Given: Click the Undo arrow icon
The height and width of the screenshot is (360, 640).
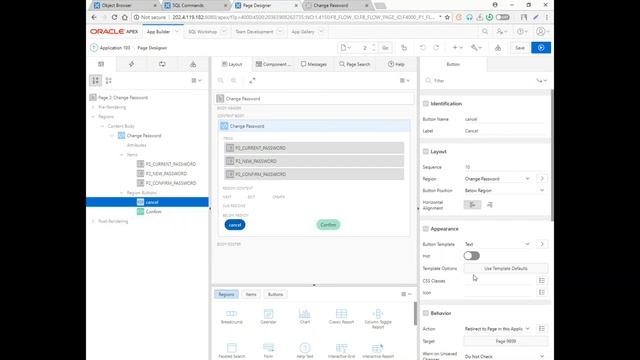Looking at the screenshot, I should pos(422,48).
